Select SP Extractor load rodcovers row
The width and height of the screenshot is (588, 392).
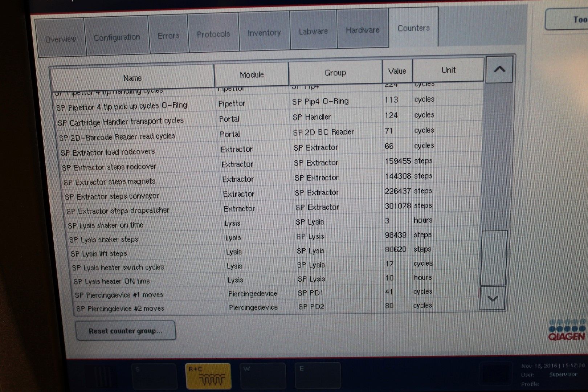pyautogui.click(x=271, y=149)
